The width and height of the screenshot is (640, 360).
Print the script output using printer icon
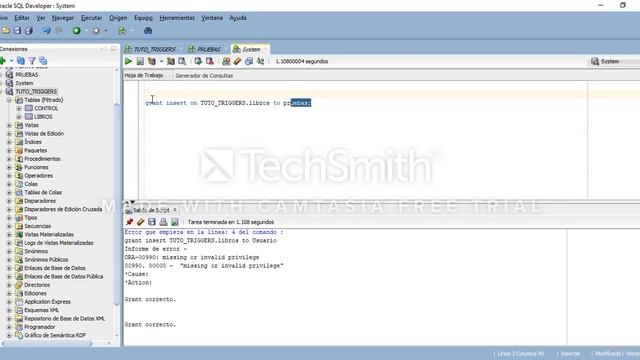point(163,222)
